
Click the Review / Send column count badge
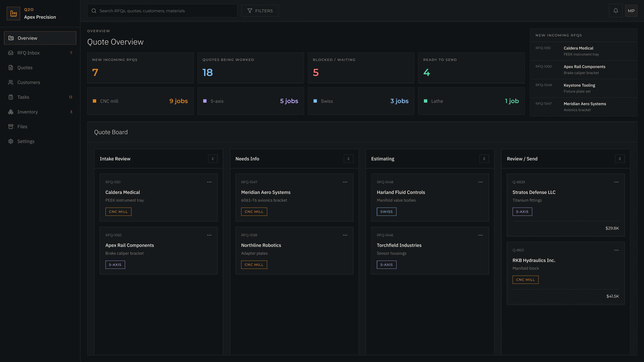click(620, 159)
